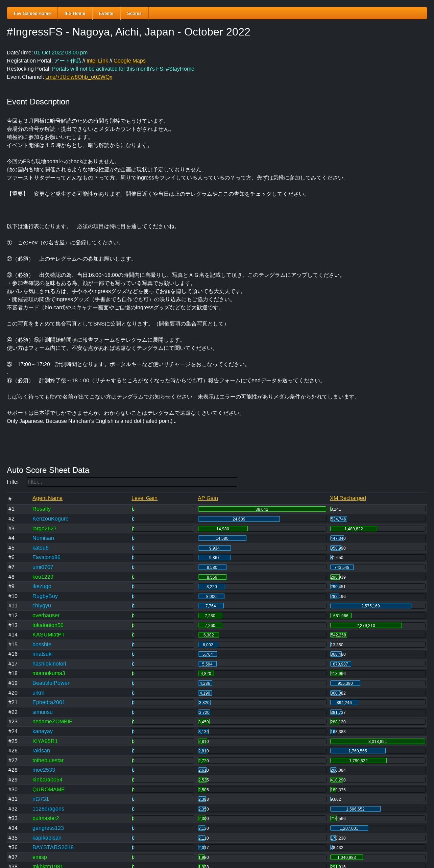Open the Intel Link for registration portal

point(97,61)
